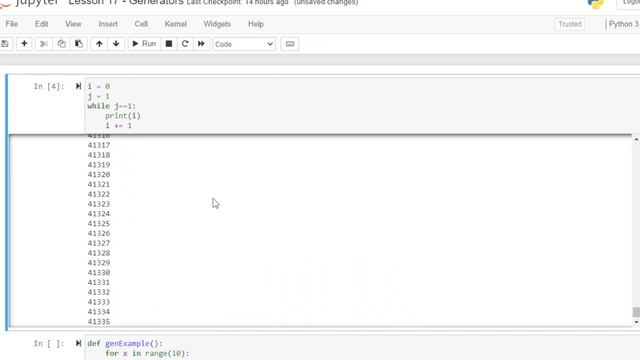This screenshot has width=640, height=360.
Task: Paste cells below icon
Action: [x=79, y=44]
